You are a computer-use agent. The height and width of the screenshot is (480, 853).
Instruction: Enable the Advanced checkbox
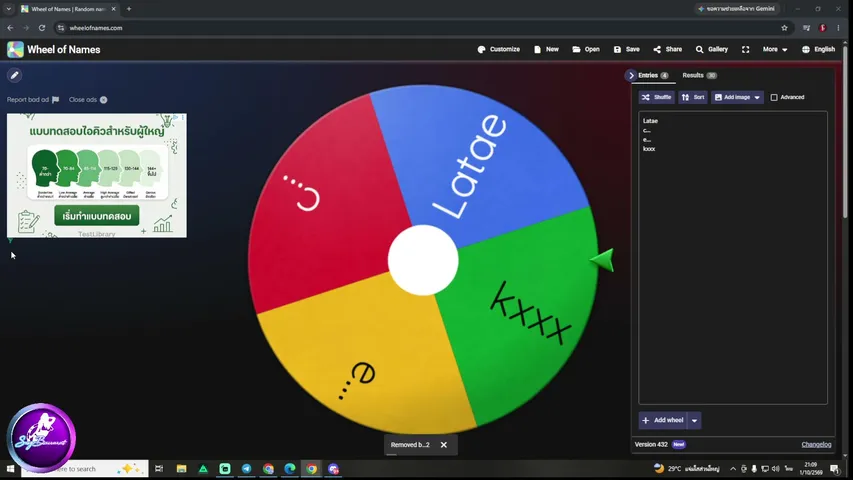(774, 97)
